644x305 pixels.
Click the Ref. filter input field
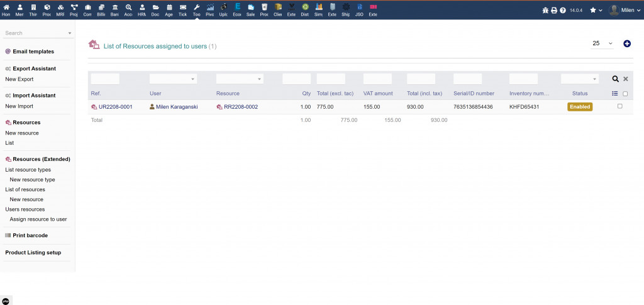(x=105, y=79)
